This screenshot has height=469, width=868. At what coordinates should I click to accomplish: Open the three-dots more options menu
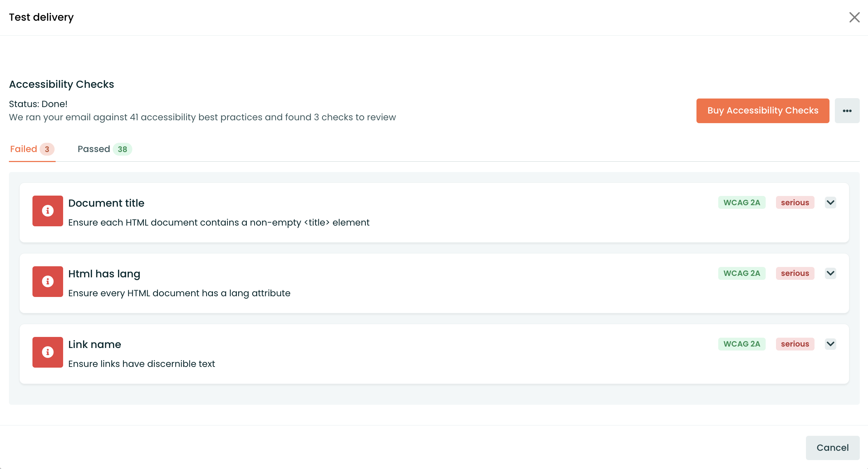(x=847, y=111)
